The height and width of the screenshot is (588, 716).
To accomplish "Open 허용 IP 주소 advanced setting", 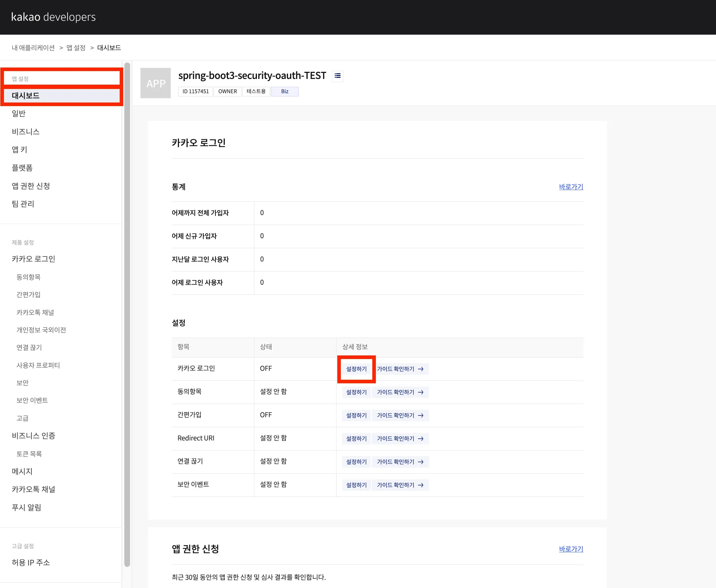I will [31, 563].
